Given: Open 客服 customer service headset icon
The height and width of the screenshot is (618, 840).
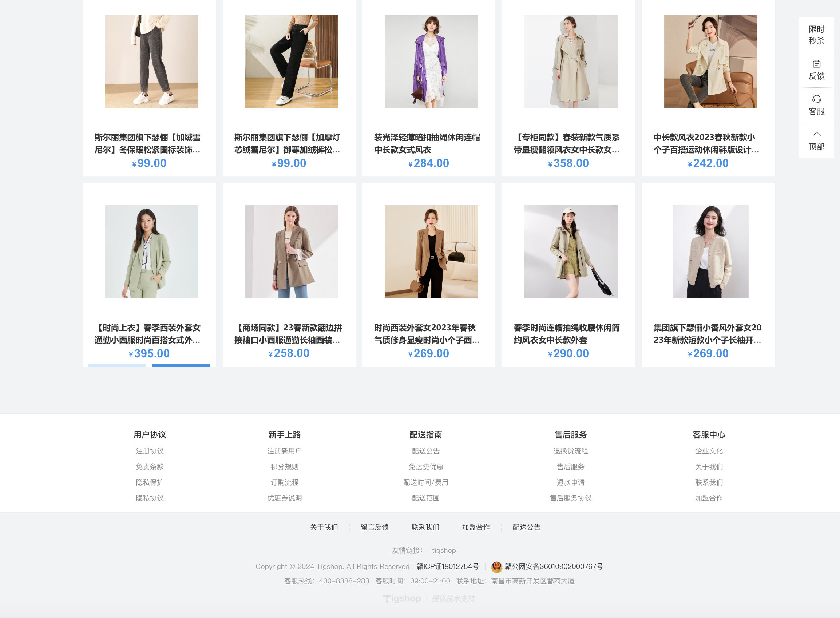Looking at the screenshot, I should tap(816, 99).
